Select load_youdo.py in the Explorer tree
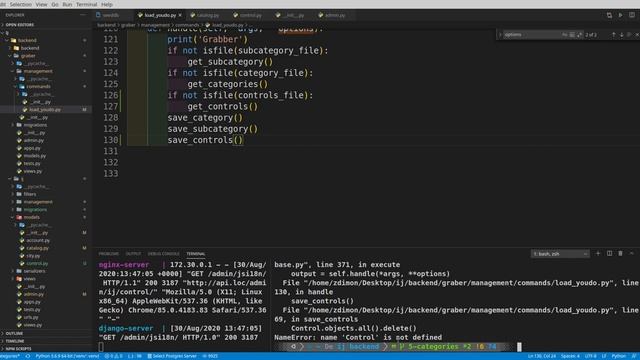 [x=45, y=110]
